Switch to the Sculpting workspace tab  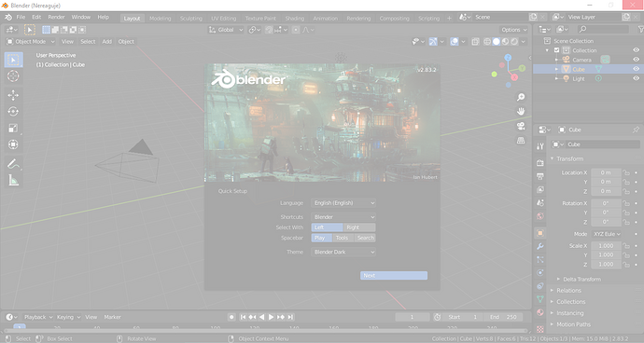pyautogui.click(x=191, y=18)
